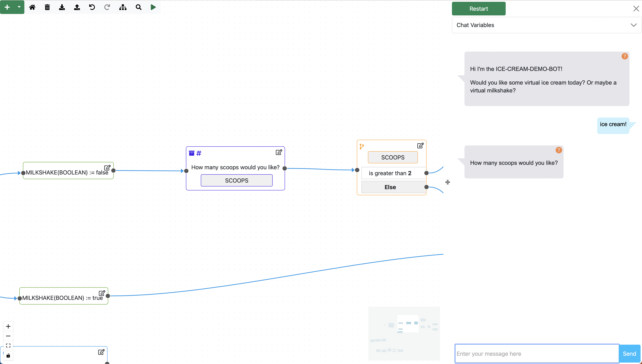Open the add-node dropdown caret
642x364 pixels.
[x=19, y=7]
